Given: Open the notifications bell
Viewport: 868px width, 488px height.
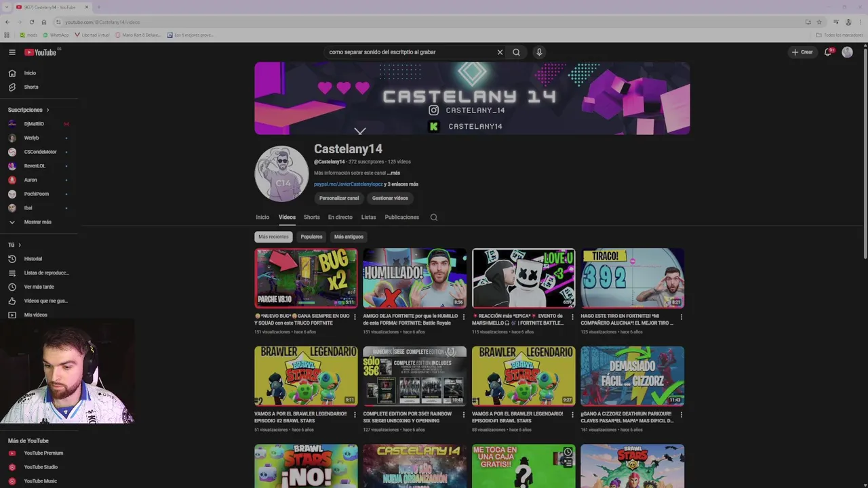Looking at the screenshot, I should [x=828, y=52].
